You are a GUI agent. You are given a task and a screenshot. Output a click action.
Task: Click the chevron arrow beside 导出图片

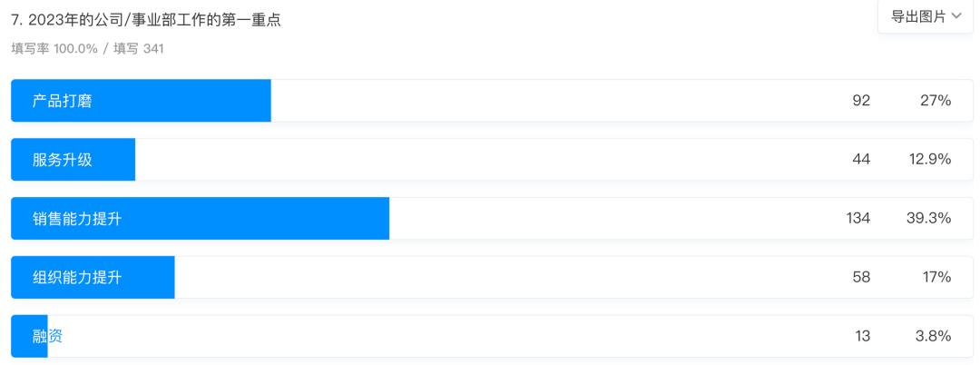[955, 17]
